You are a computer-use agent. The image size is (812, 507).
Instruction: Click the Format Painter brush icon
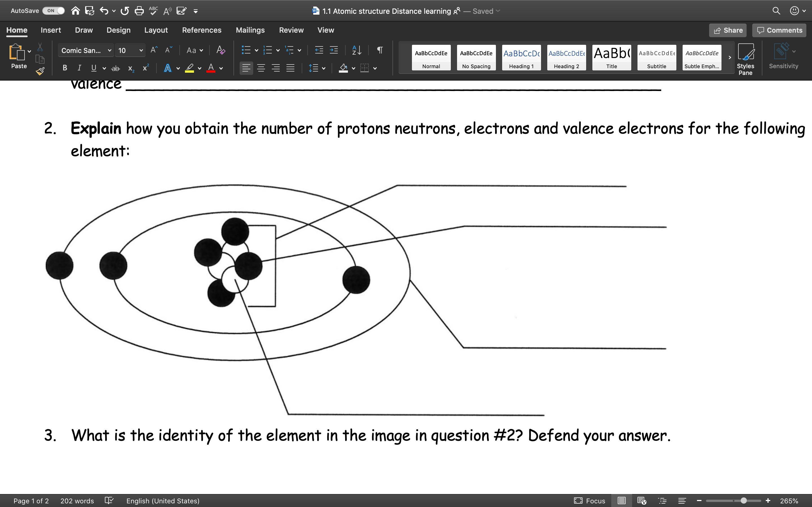[40, 71]
